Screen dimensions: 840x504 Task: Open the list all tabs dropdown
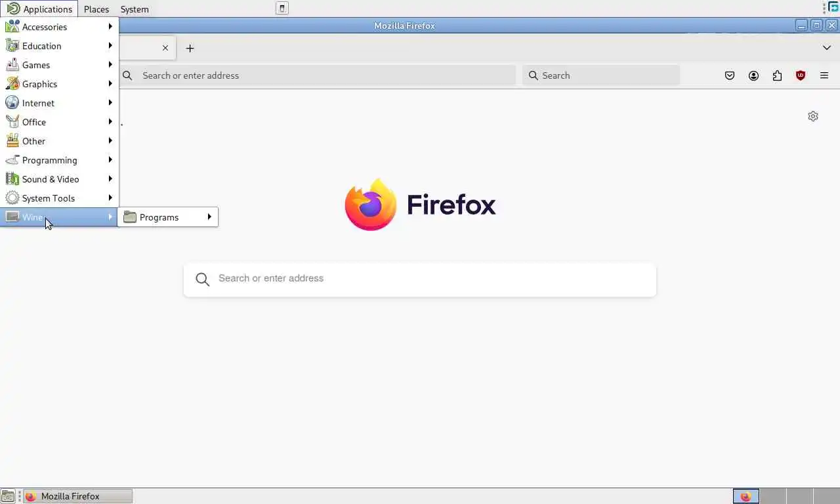[x=827, y=48]
